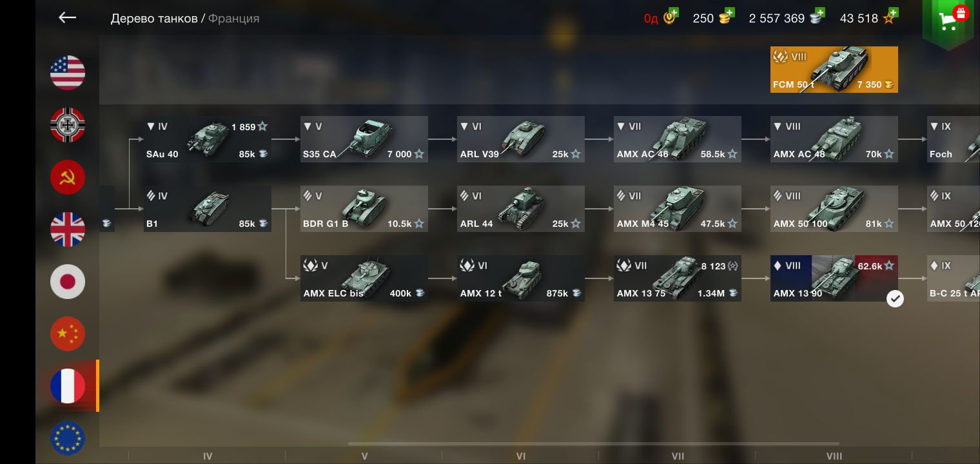The image size is (980, 464).
Task: Click the Дерево танков breadcrumb
Action: (x=154, y=19)
